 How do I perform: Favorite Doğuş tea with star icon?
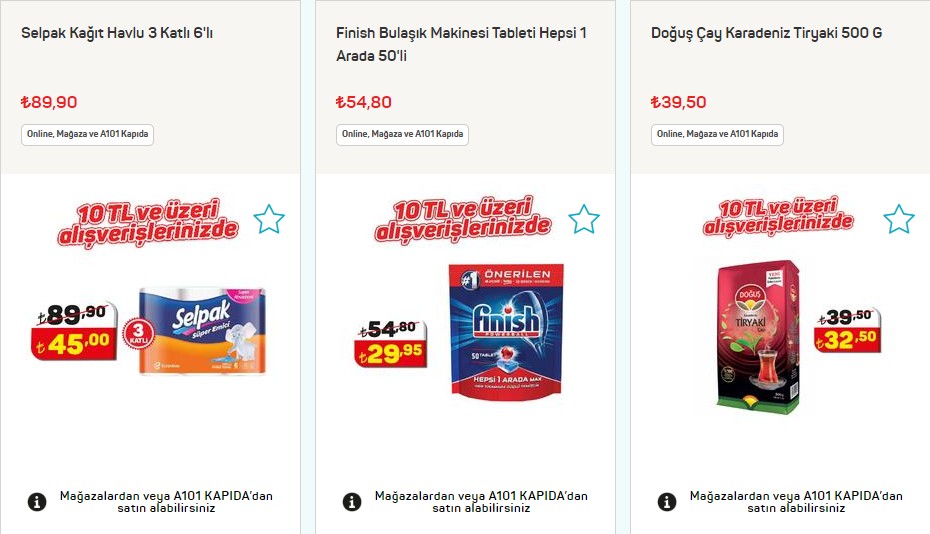pos(899,219)
